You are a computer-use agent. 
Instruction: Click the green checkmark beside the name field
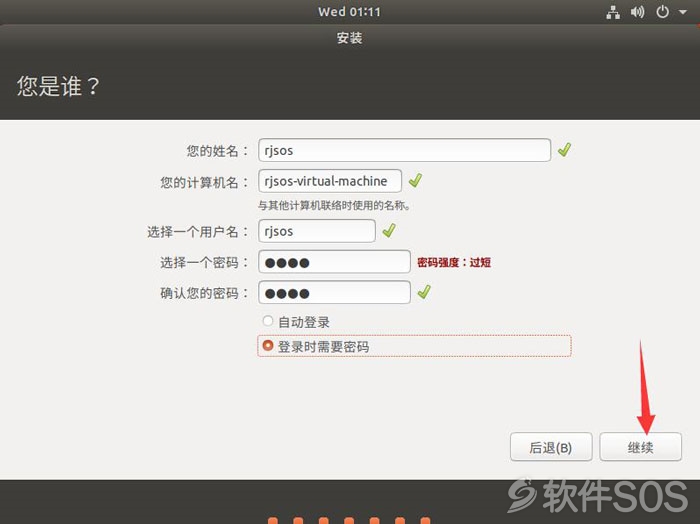[565, 150]
